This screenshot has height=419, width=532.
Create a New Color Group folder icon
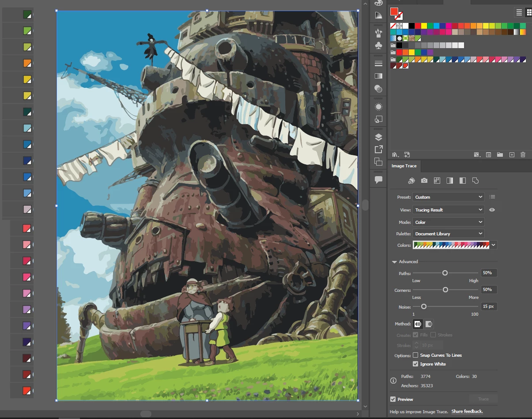click(x=500, y=155)
